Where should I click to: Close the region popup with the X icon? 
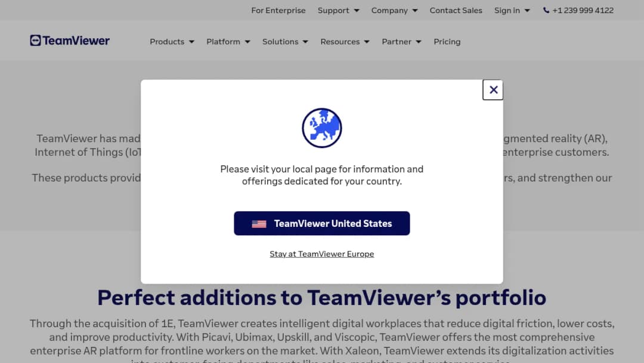493,90
